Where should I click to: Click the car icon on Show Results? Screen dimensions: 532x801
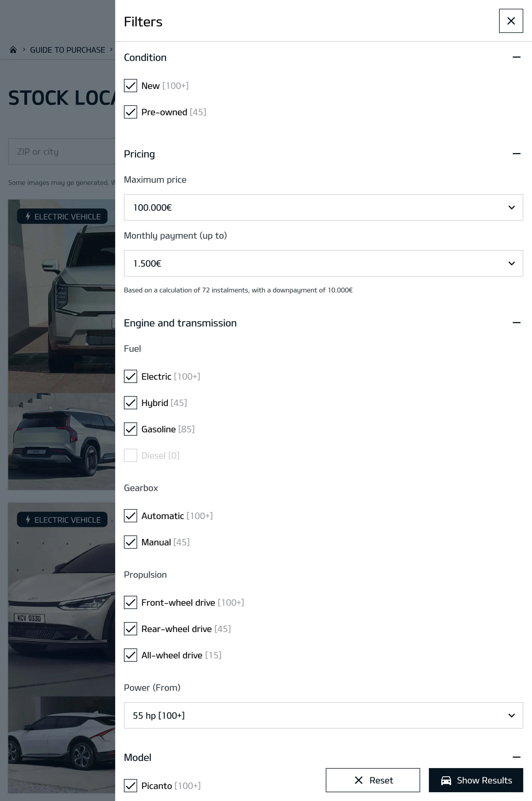point(446,780)
